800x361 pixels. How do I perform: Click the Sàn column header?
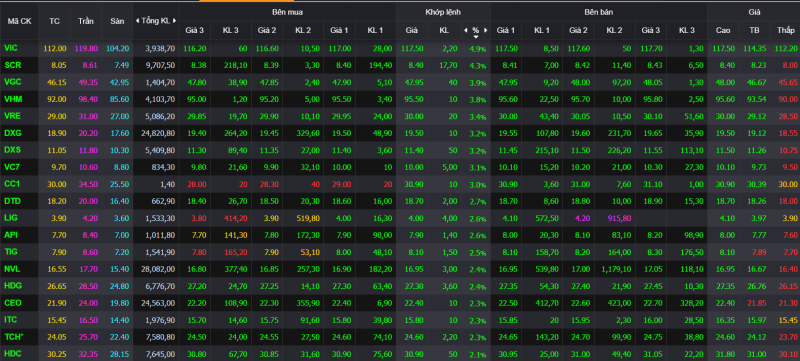117,21
